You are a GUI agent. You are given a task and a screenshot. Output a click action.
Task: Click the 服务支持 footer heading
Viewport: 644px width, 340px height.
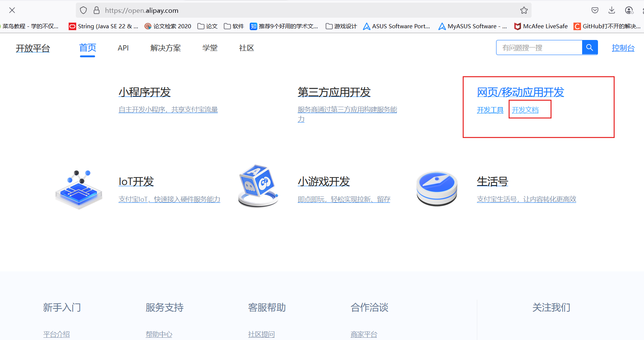click(x=164, y=308)
